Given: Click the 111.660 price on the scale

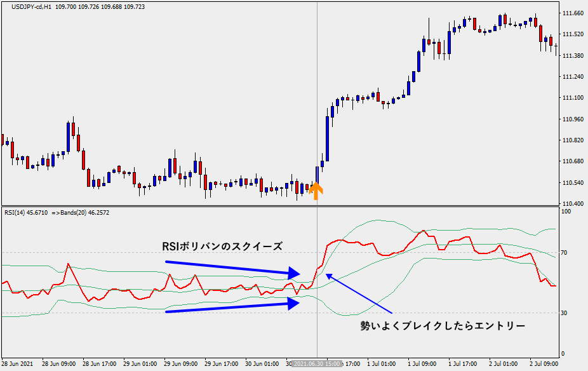Looking at the screenshot, I should 573,13.
